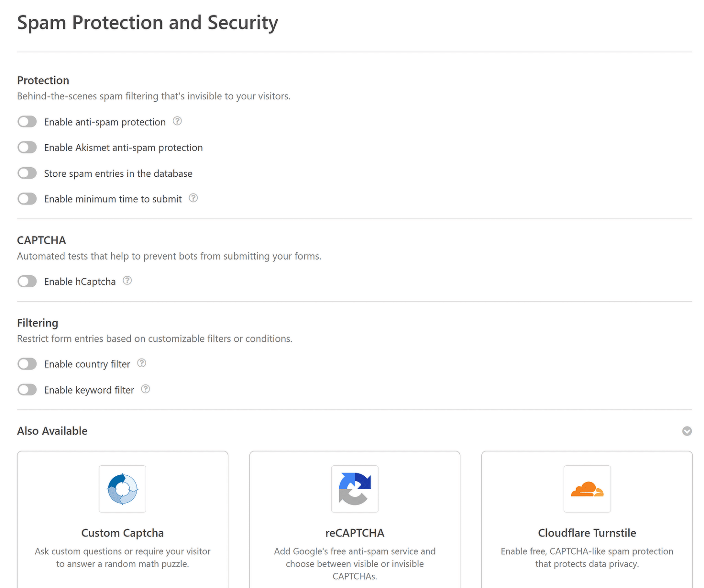The image size is (704, 588).
Task: Click help icon beside country filter
Action: click(142, 363)
